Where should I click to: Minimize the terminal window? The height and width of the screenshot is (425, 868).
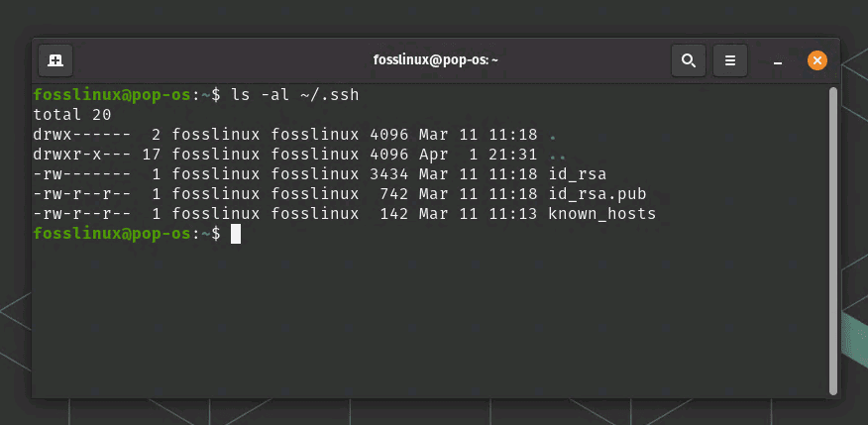click(779, 60)
